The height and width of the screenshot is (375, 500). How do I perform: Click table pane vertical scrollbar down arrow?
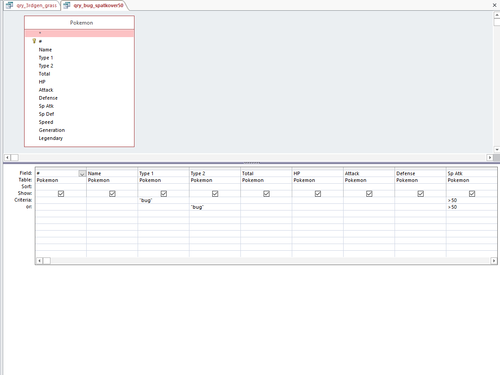(497, 150)
